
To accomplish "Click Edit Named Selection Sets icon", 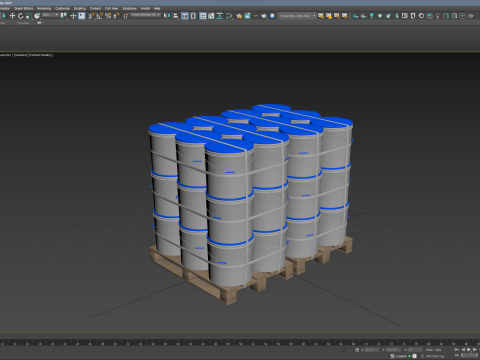I will pos(126,16).
